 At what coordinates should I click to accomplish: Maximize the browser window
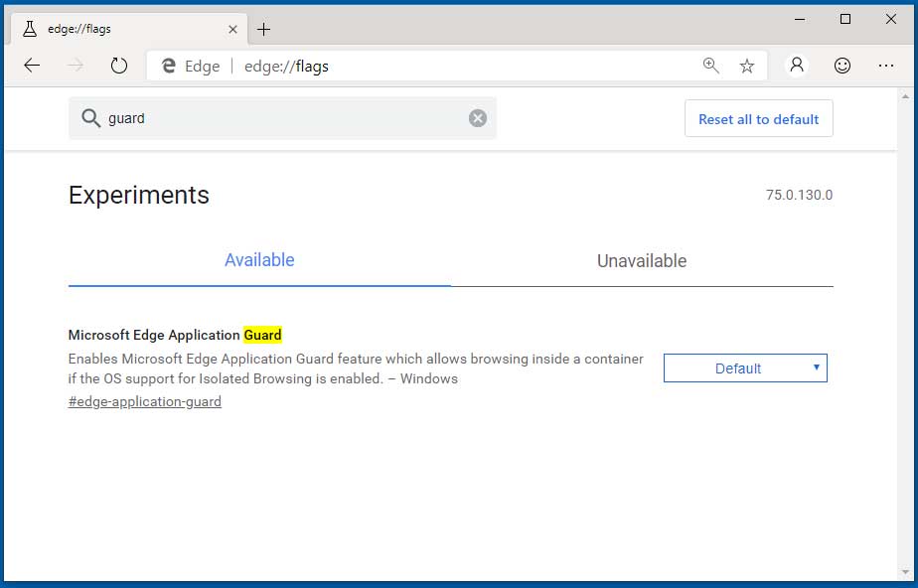(845, 19)
